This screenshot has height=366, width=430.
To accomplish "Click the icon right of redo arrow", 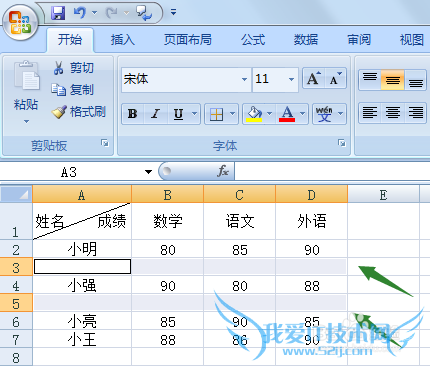I will pyautogui.click(x=144, y=13).
